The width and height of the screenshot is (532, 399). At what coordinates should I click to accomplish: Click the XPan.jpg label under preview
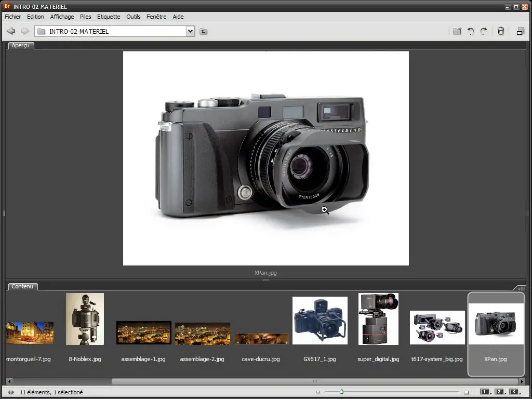[x=265, y=273]
